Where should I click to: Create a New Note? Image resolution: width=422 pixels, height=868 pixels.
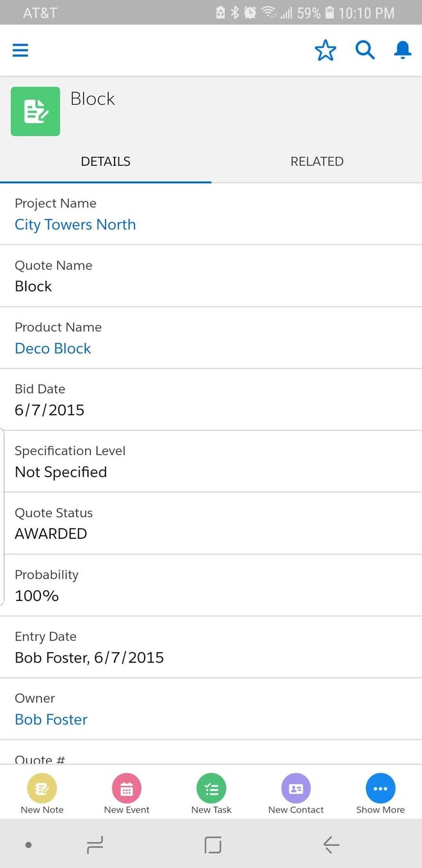pos(42,794)
